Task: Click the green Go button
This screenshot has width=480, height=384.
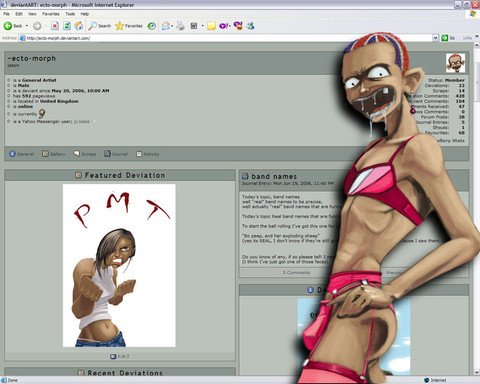Action: click(x=448, y=38)
